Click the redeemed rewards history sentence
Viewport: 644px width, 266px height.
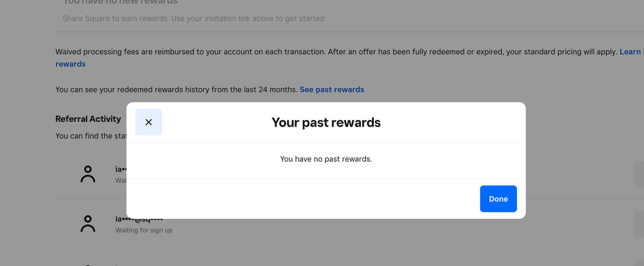[176, 90]
